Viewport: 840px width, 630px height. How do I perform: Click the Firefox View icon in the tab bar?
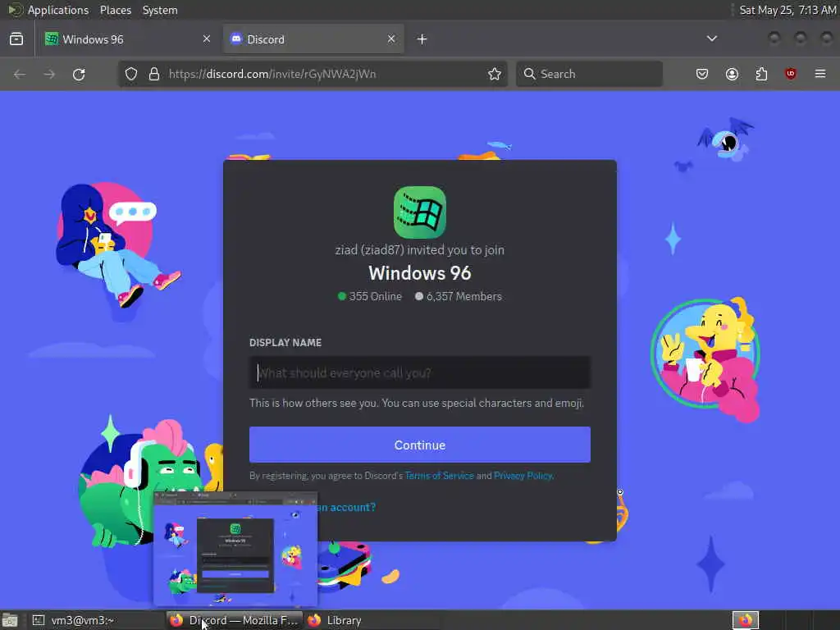coord(16,39)
